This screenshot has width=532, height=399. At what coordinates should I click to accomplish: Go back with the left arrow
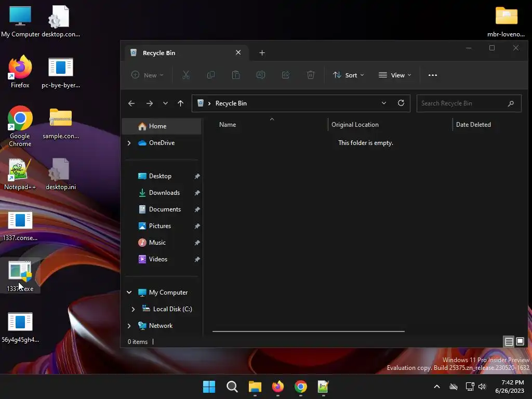[131, 103]
